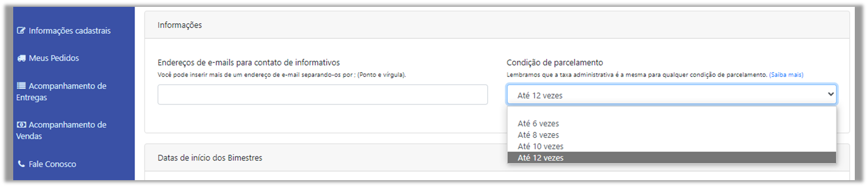Screen dimensions: 868x187
Task: Go to Meus Pedidos in the sidebar
Action: click(x=48, y=58)
